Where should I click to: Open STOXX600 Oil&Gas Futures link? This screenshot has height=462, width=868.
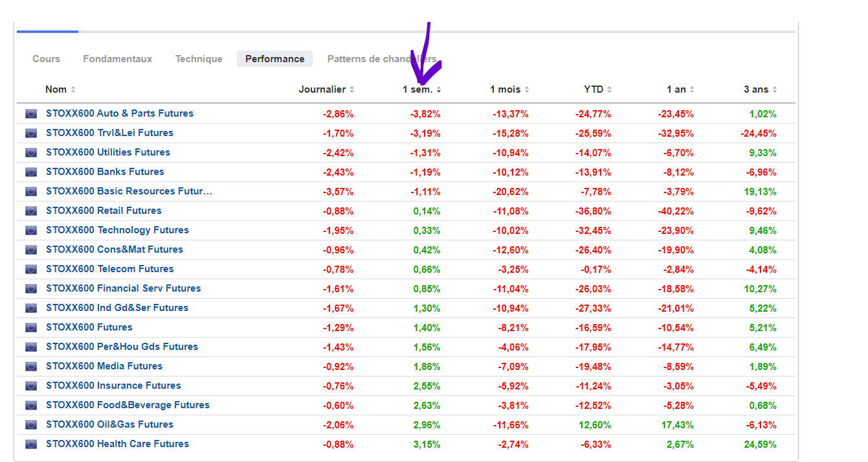pyautogui.click(x=110, y=424)
